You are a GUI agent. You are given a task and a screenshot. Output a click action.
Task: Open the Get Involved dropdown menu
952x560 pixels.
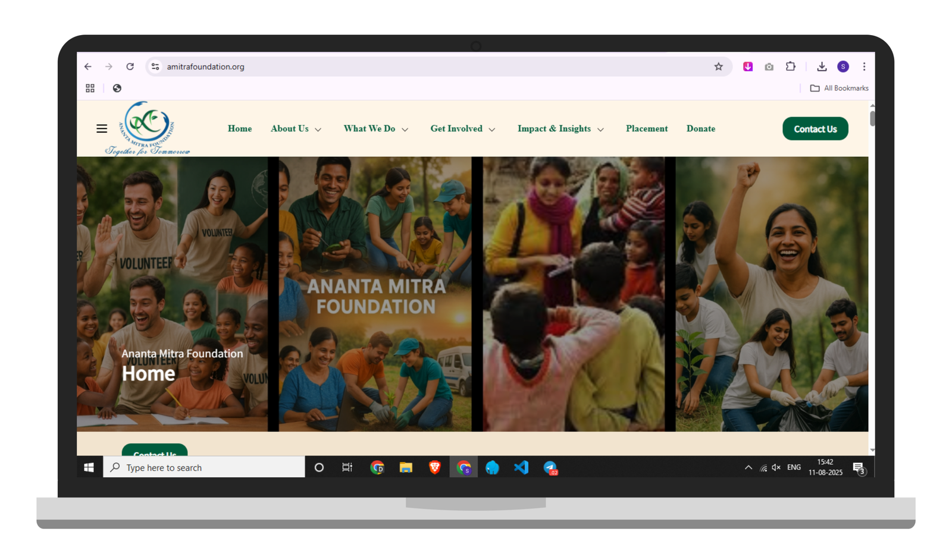point(462,129)
